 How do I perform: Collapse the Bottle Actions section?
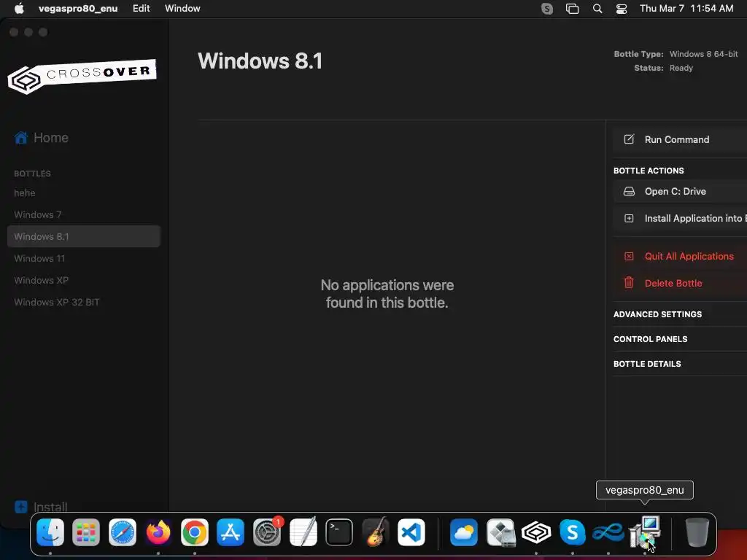click(649, 171)
